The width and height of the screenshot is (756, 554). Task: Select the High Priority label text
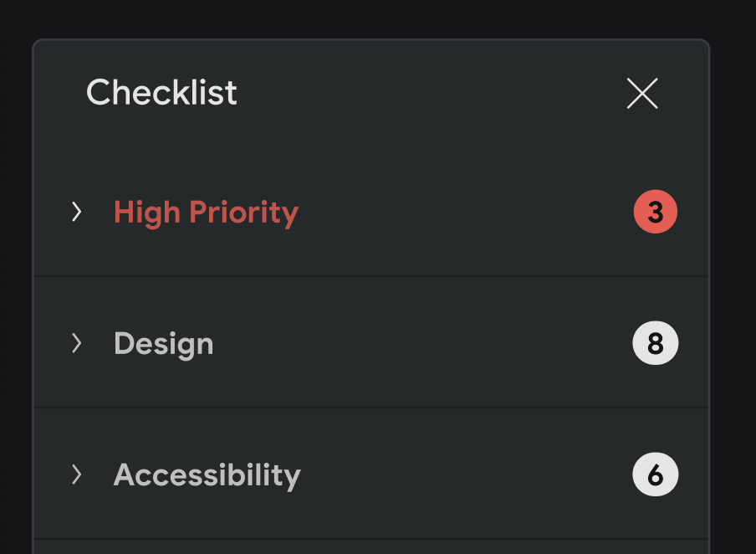point(206,212)
